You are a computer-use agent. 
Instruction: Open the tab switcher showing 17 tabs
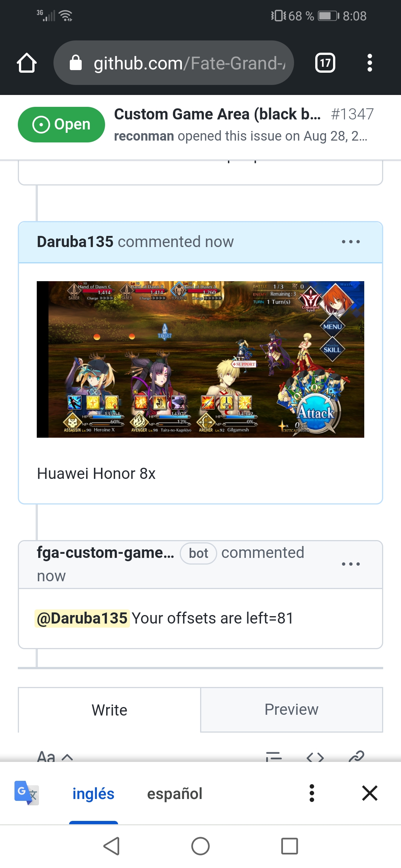[x=325, y=63]
